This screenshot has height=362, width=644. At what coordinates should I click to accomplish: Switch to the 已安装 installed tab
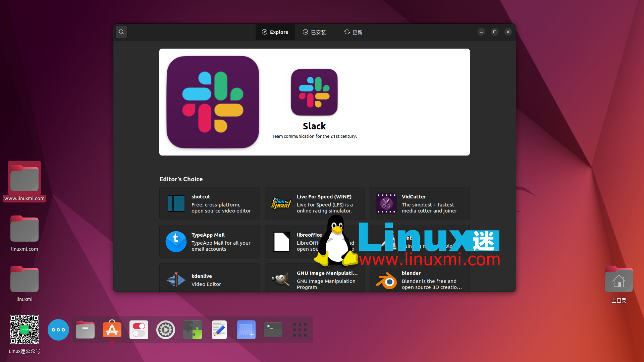(x=314, y=32)
